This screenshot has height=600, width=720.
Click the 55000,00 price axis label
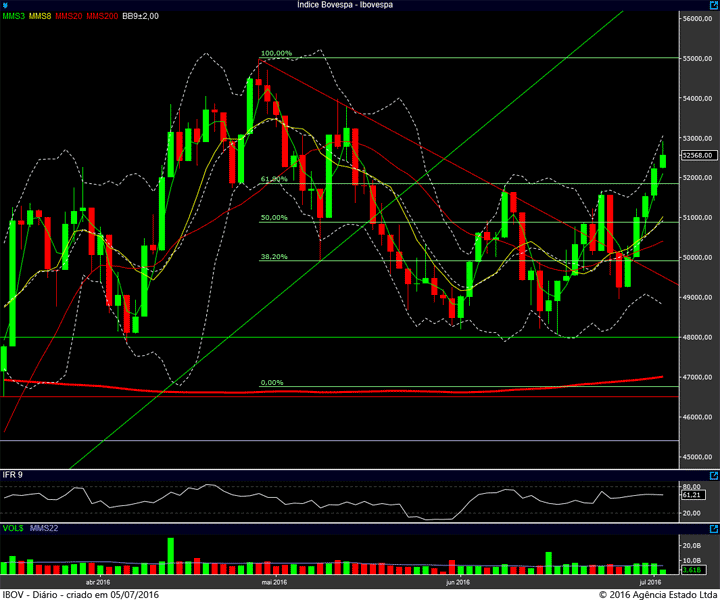pyautogui.click(x=698, y=59)
